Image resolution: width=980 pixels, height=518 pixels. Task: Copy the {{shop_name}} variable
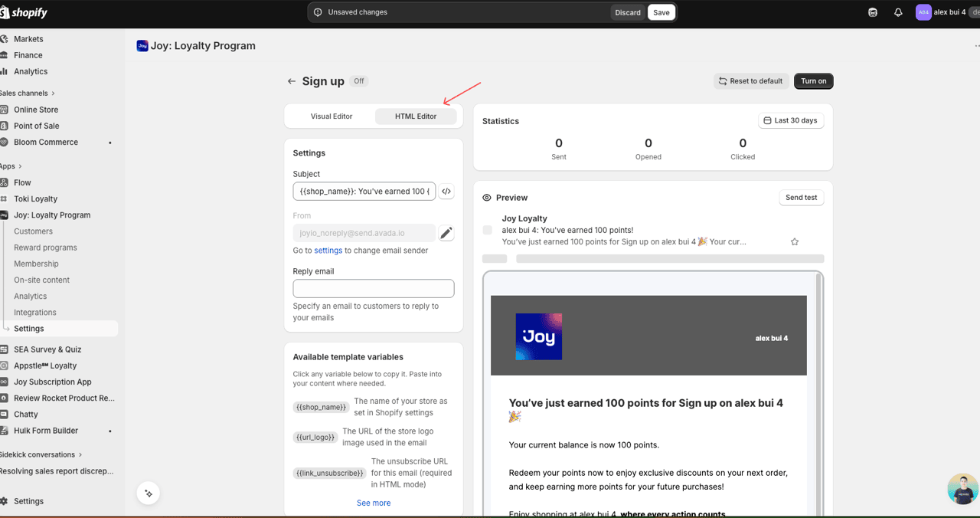(322, 407)
